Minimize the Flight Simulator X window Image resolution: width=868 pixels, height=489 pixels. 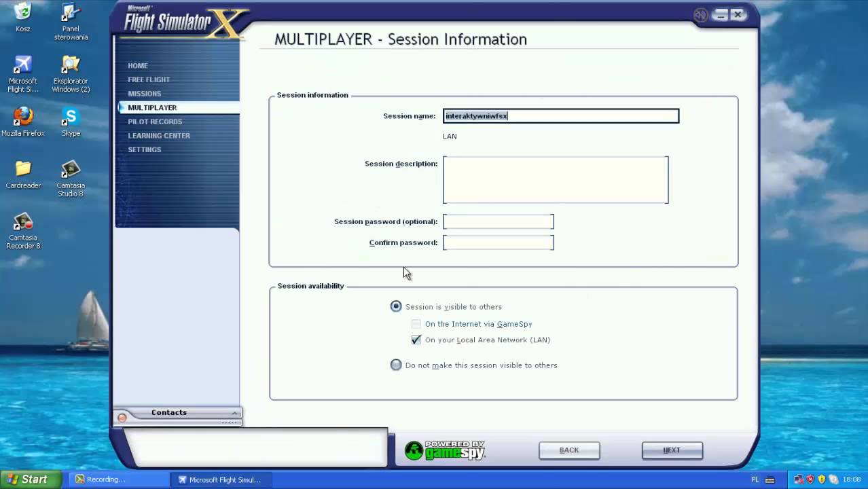(x=720, y=15)
